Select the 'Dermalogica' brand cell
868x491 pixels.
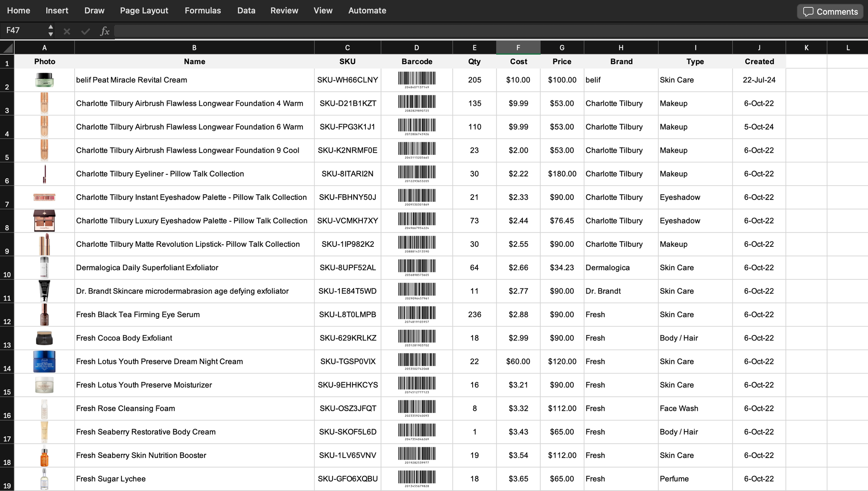click(x=621, y=268)
